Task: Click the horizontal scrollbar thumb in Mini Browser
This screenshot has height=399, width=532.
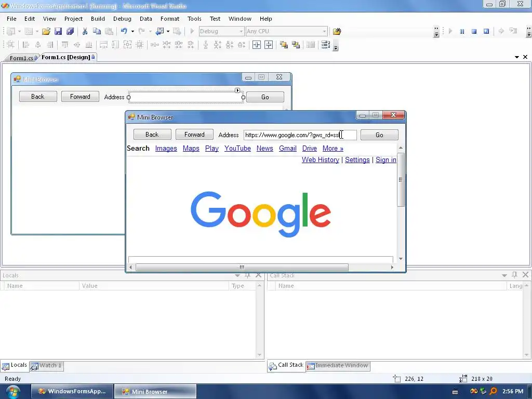Action: pyautogui.click(x=242, y=268)
